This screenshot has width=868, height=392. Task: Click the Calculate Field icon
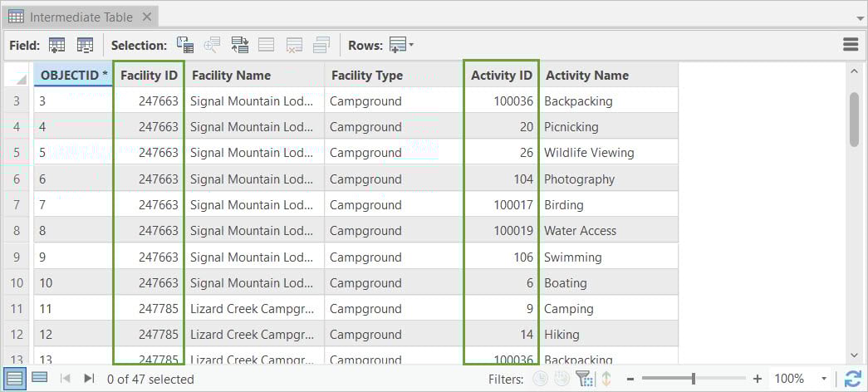(86, 45)
